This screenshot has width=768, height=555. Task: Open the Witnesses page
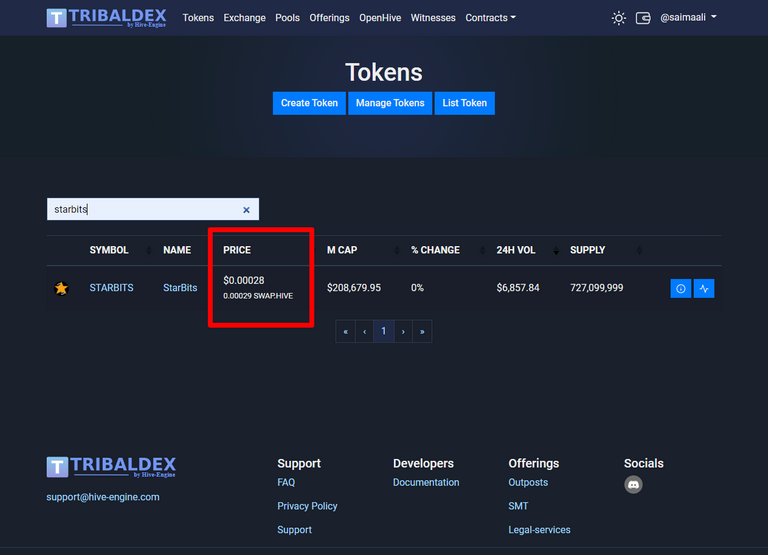[x=433, y=18]
